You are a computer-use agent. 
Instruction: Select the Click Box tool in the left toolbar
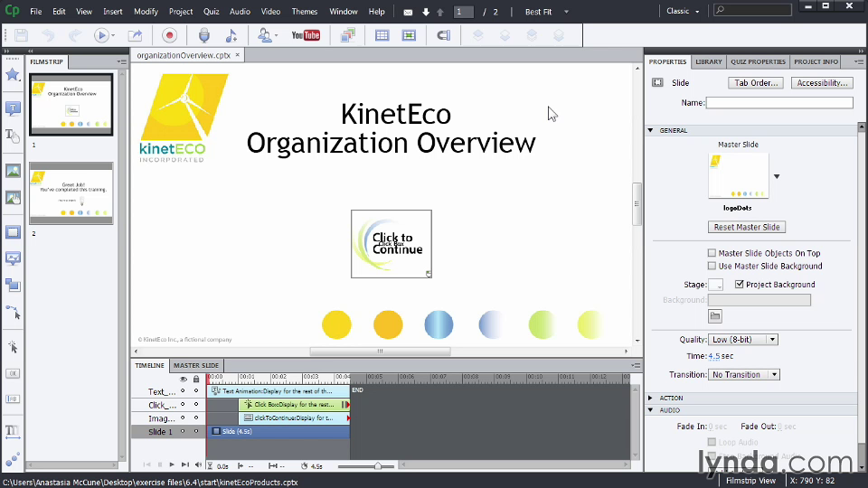pyautogui.click(x=12, y=347)
